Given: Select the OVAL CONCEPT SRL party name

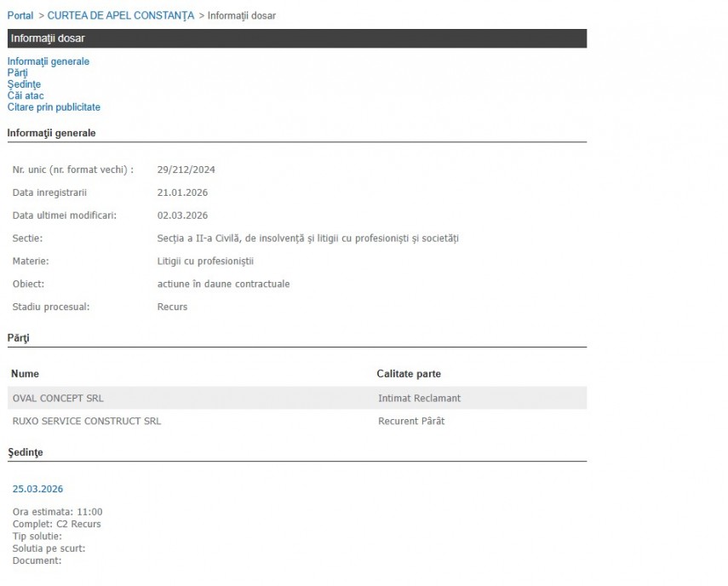Looking at the screenshot, I should (58, 398).
